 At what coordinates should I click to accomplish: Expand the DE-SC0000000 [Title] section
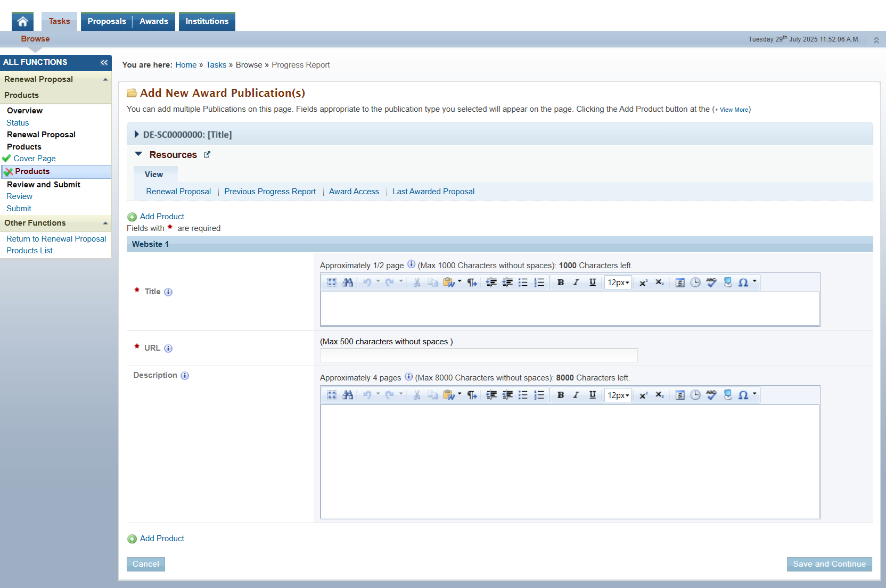click(x=137, y=135)
